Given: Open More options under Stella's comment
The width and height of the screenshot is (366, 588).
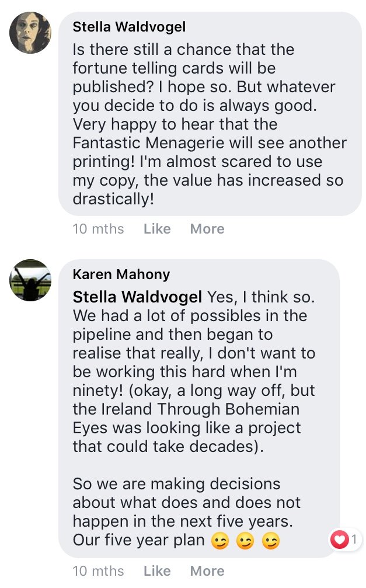Looking at the screenshot, I should click(207, 229).
